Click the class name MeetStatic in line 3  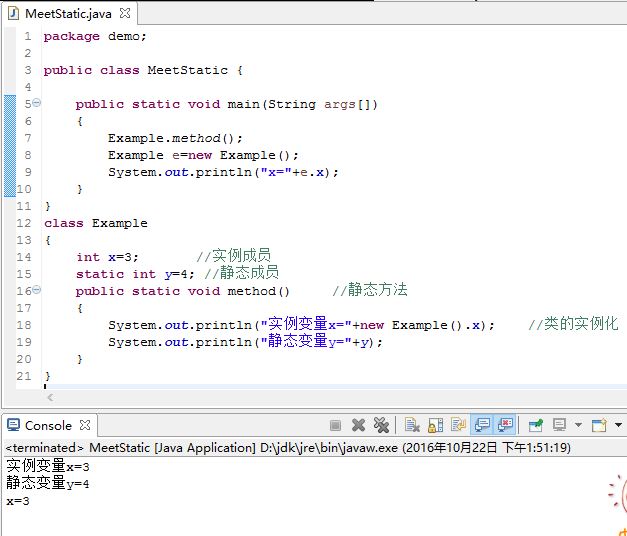188,70
